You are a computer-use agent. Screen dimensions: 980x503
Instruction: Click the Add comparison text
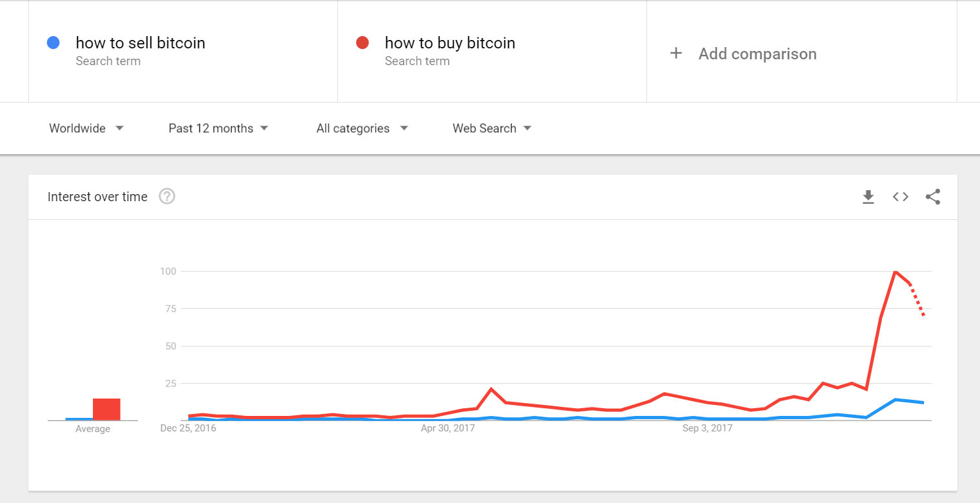coord(757,54)
